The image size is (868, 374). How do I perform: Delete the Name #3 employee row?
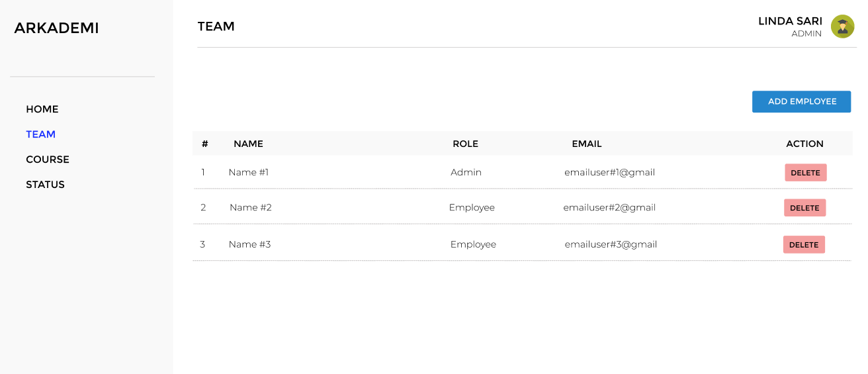click(x=804, y=245)
